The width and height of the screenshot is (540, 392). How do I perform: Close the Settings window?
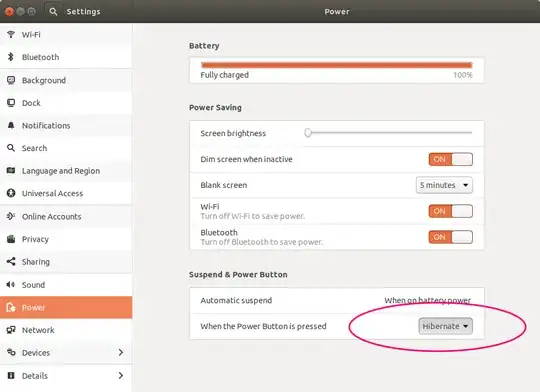tap(9, 12)
